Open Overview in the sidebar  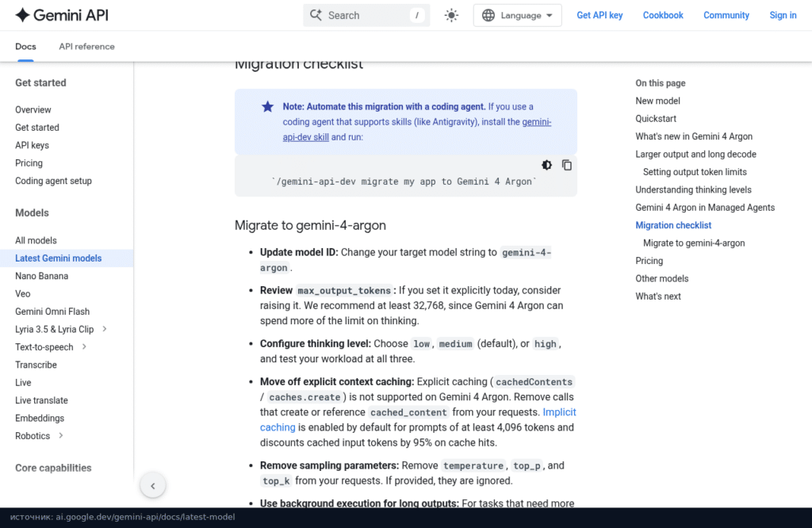pyautogui.click(x=33, y=109)
